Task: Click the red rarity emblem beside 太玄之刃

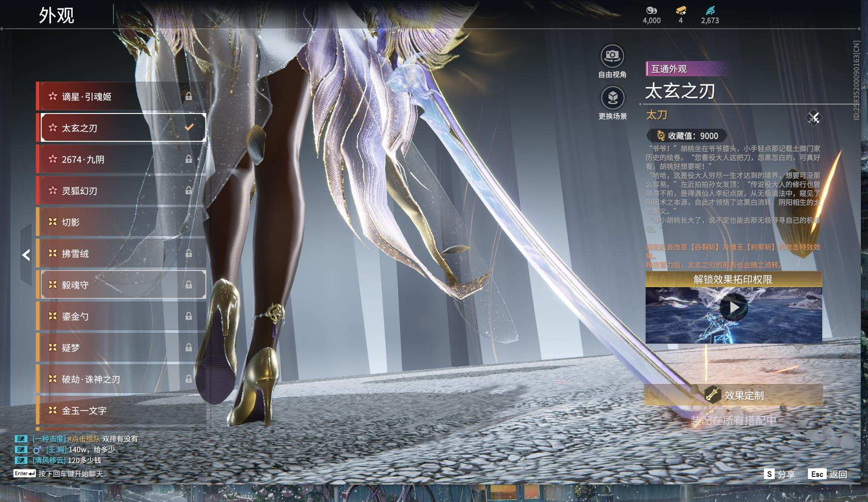Action: click(x=53, y=127)
